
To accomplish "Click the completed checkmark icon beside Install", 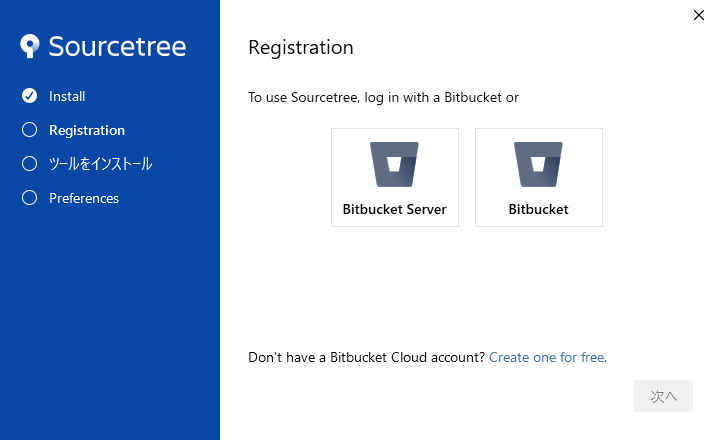I will pyautogui.click(x=29, y=96).
